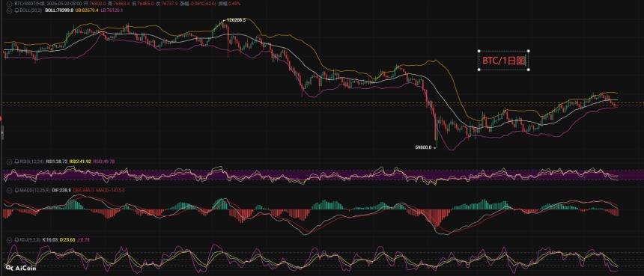Collapse the MACD indicator panel
The image size is (644, 276).
(10, 190)
